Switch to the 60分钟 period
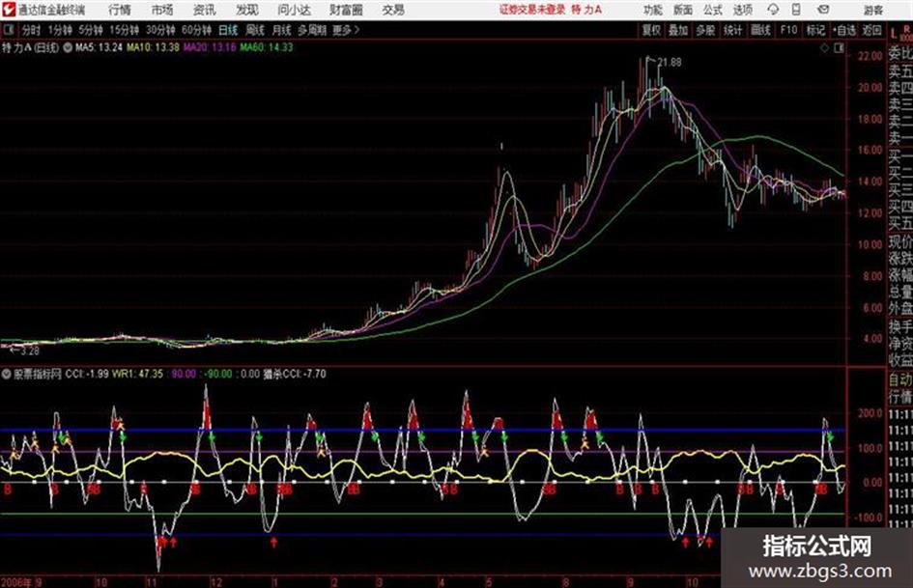 (196, 30)
